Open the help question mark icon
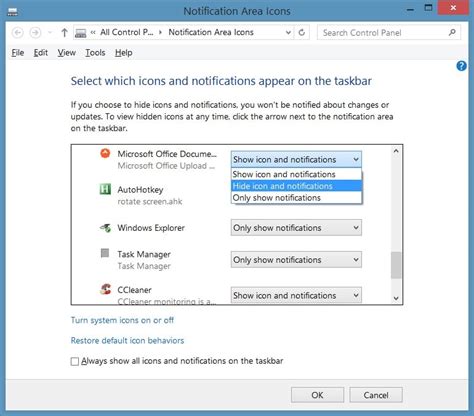474x416 pixels. click(x=461, y=66)
